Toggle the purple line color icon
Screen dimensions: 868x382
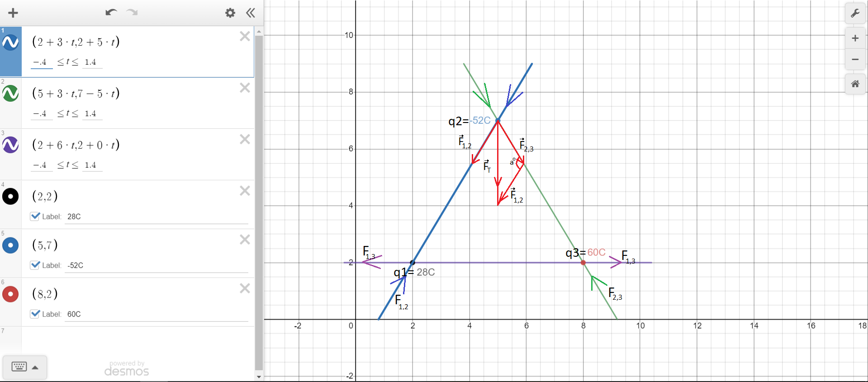tap(11, 145)
